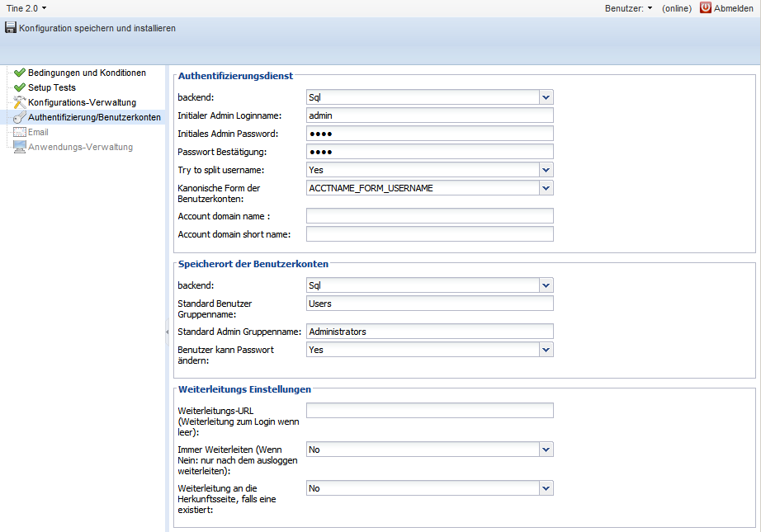Image resolution: width=761 pixels, height=532 pixels.
Task: Collapse the left sidebar using splitter handle
Action: point(168,331)
